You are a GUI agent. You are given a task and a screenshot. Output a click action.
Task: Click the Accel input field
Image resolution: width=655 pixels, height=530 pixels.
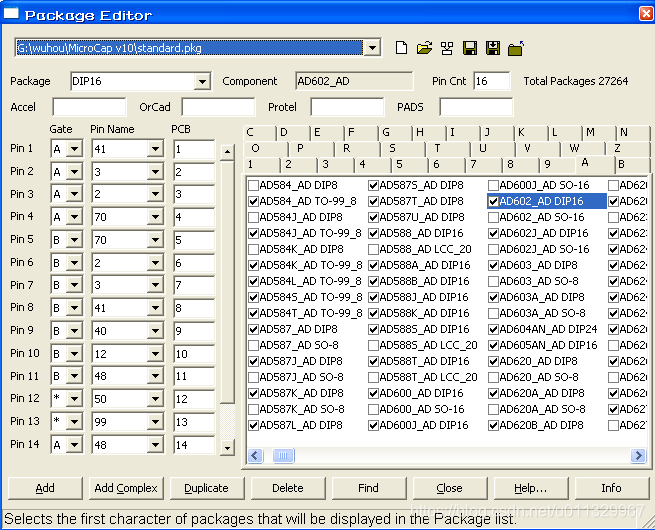coord(89,107)
